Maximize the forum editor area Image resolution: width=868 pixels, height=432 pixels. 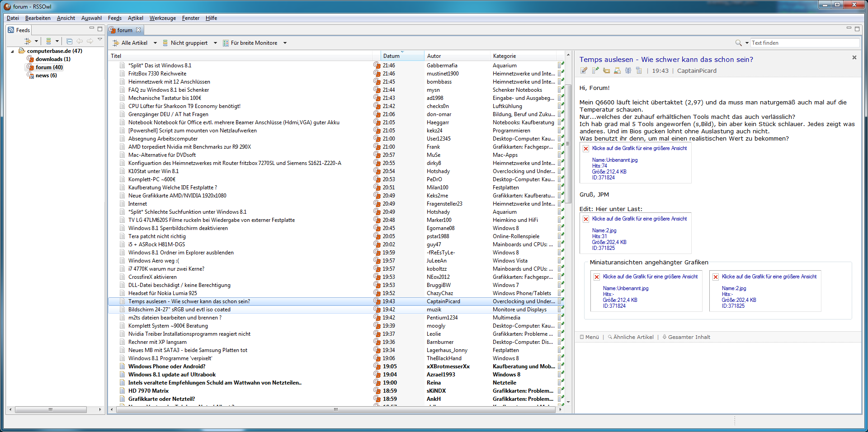[x=857, y=28]
